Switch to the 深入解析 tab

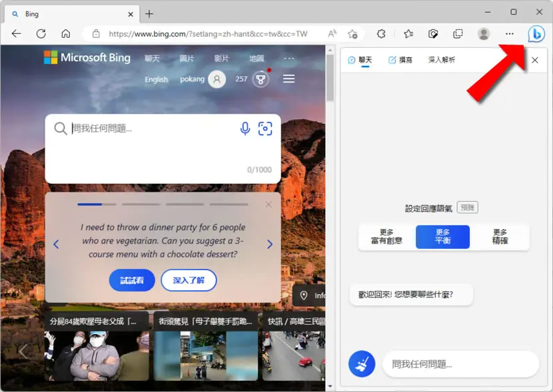pos(442,60)
